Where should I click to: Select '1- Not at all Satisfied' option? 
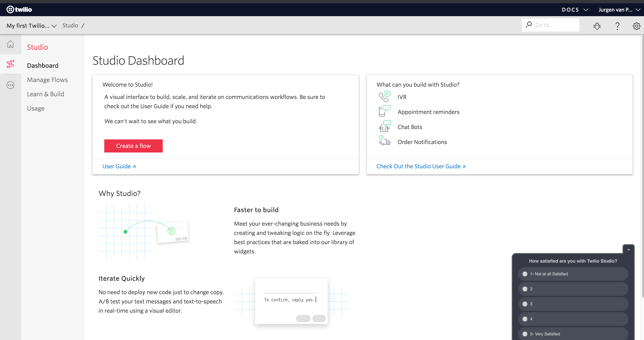(573, 274)
